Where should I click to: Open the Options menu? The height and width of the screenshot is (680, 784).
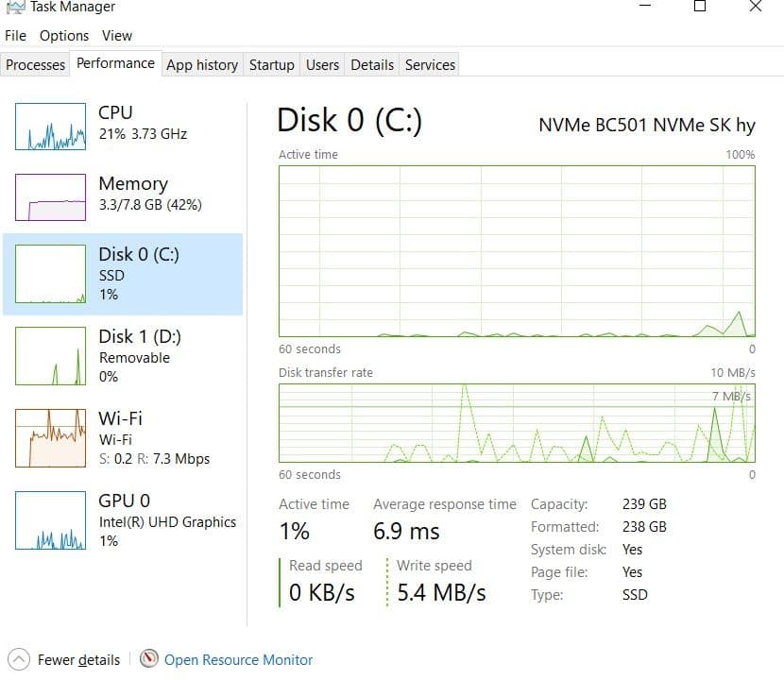tap(63, 35)
